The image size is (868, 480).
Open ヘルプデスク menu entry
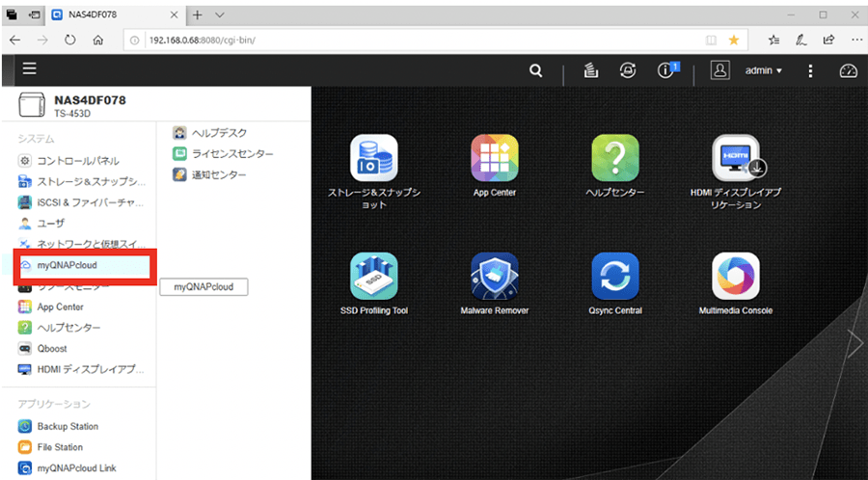[x=210, y=133]
